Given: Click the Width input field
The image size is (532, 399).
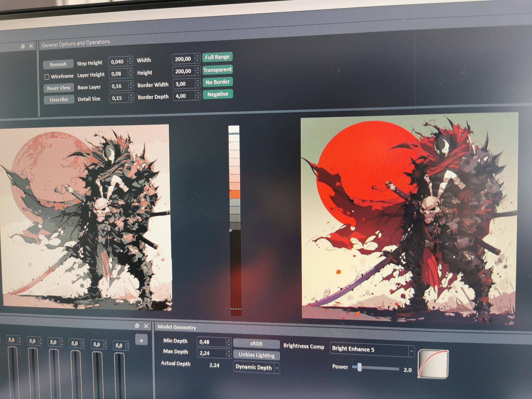Looking at the screenshot, I should 183,59.
